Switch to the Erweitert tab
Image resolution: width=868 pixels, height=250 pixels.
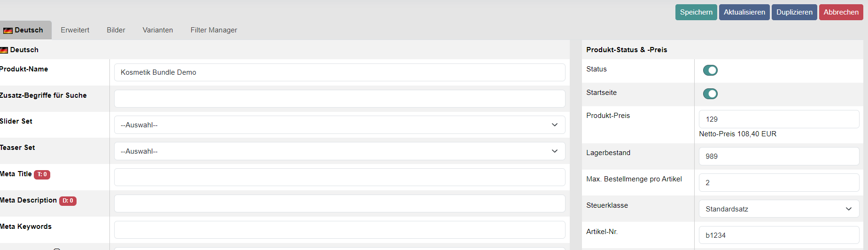75,30
